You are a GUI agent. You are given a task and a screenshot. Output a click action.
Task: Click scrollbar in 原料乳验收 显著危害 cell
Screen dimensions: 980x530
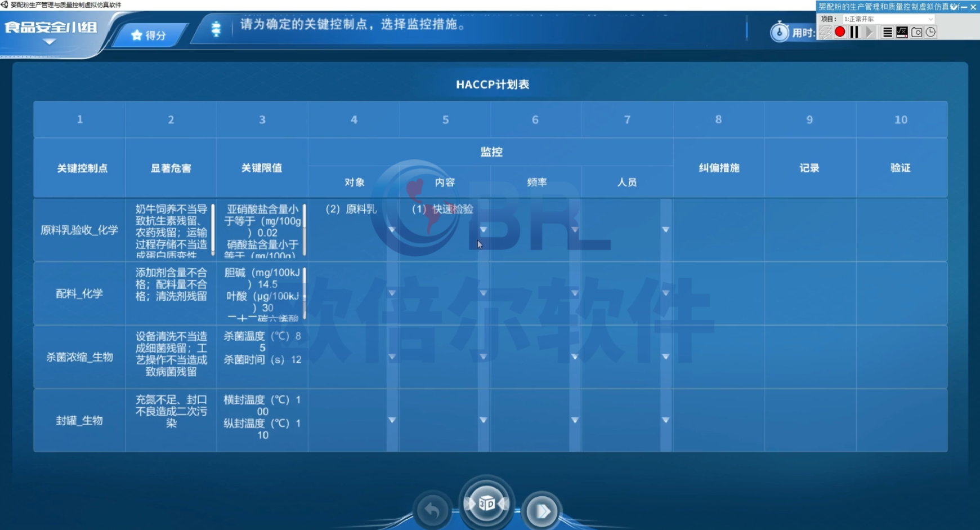213,229
